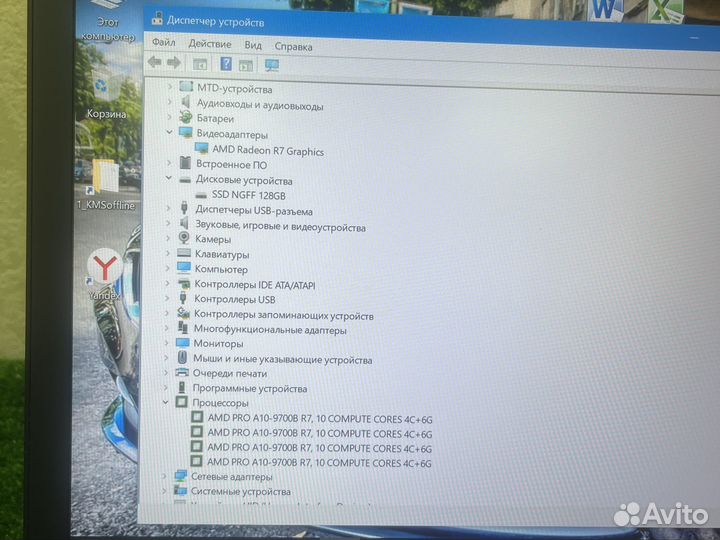Select the Контроллеры IDE ATA/ATAPI icon
The image size is (720, 540).
(x=184, y=283)
